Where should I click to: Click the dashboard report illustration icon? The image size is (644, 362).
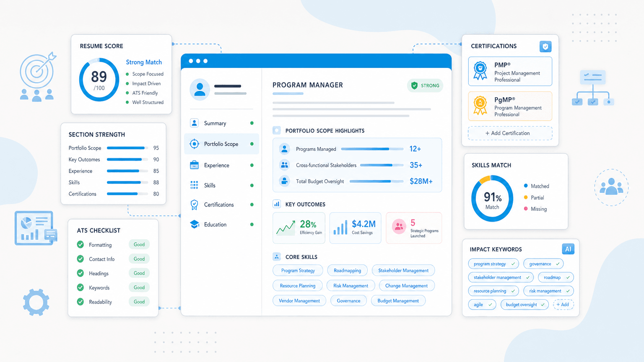[36, 228]
